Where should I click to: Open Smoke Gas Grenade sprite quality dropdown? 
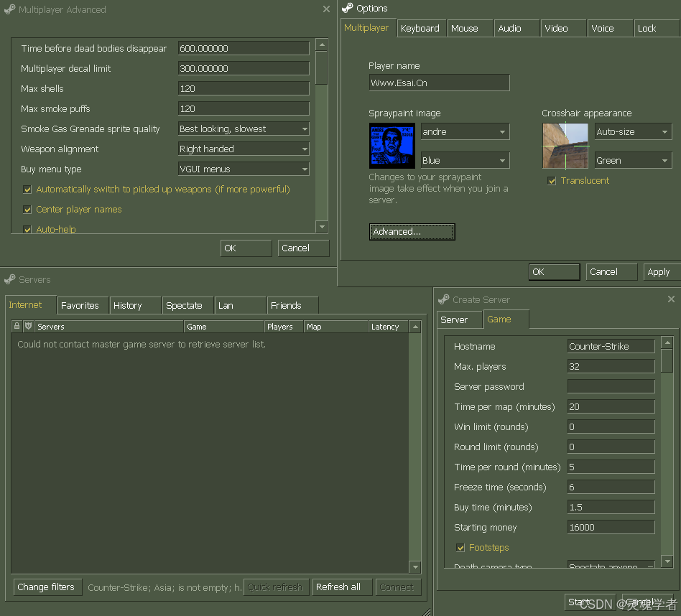[244, 129]
